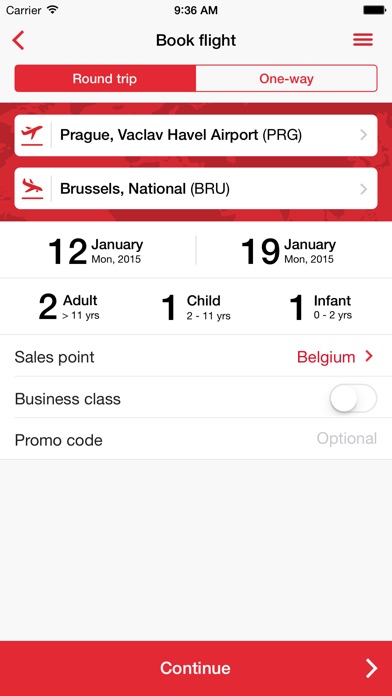Tap the departure plane takeoff icon
Image resolution: width=392 pixels, height=696 pixels.
(x=32, y=135)
